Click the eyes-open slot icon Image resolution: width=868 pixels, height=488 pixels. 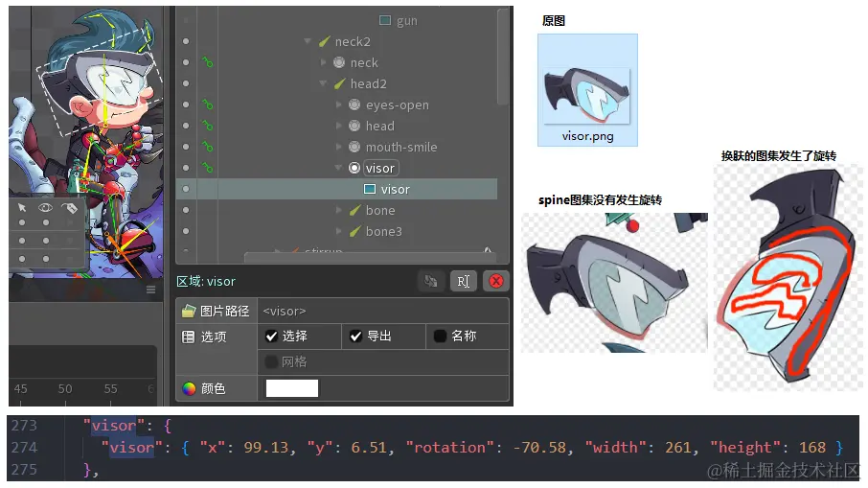pos(354,105)
